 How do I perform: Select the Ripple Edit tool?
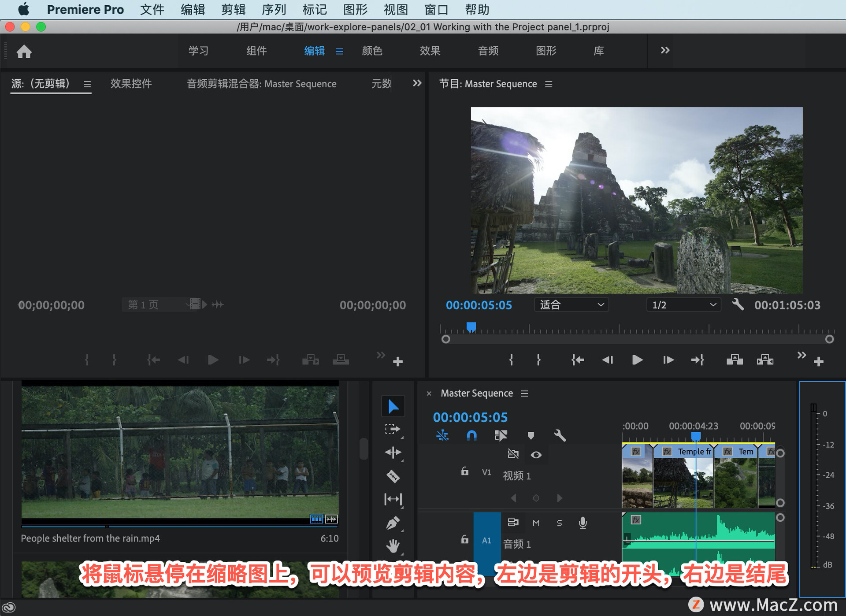[x=393, y=453]
